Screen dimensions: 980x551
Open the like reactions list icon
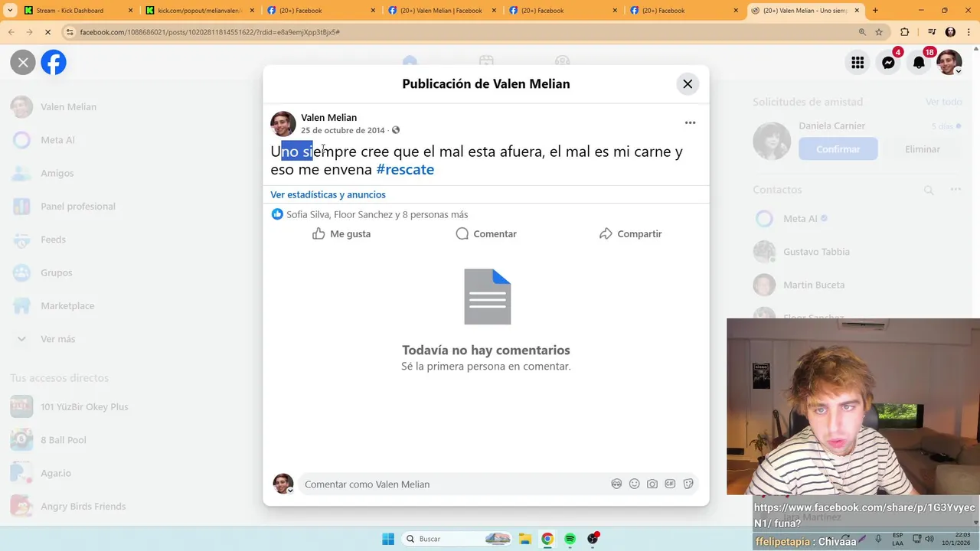pyautogui.click(x=277, y=214)
